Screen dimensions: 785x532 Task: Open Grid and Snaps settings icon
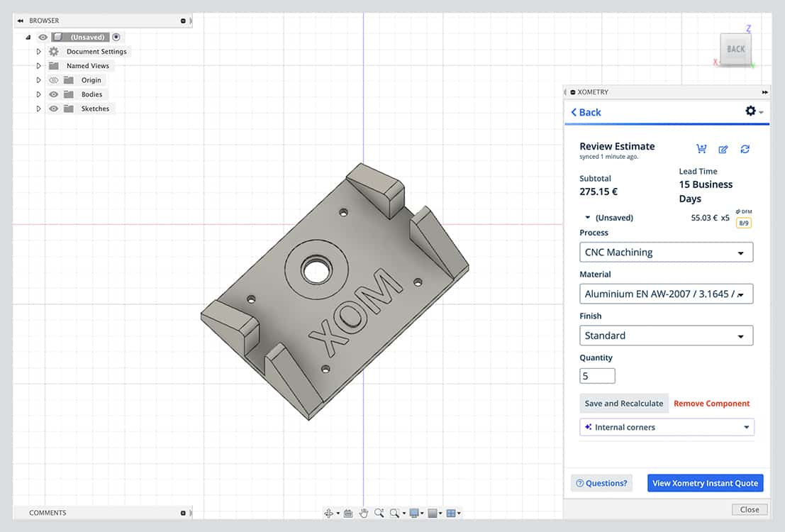pyautogui.click(x=433, y=513)
